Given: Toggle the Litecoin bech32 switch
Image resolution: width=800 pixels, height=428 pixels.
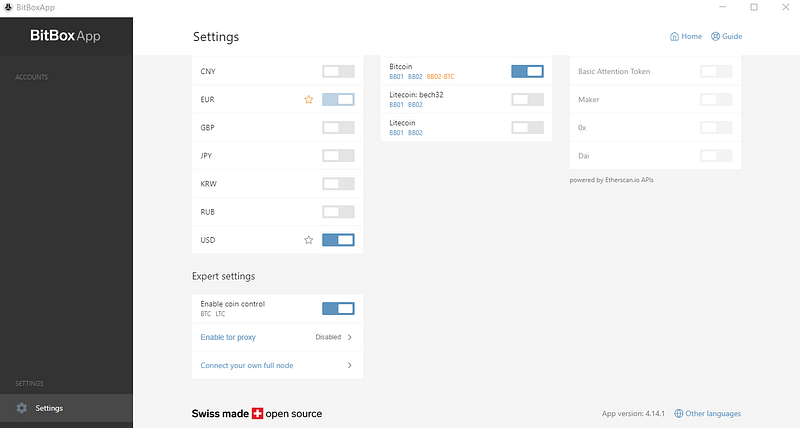Looking at the screenshot, I should pyautogui.click(x=527, y=99).
